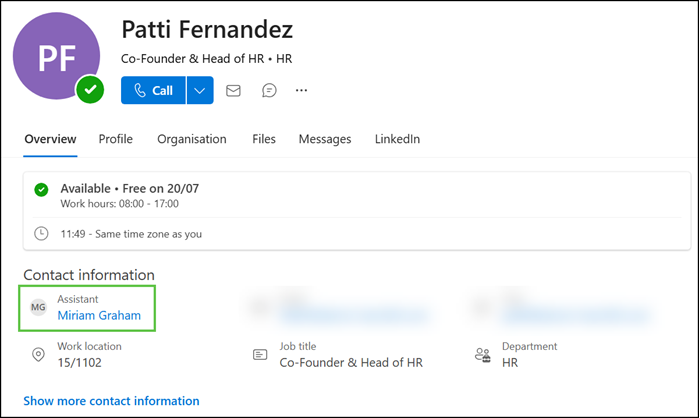This screenshot has height=418, width=700.
Task: Expand the Call options dropdown arrow
Action: pos(200,90)
